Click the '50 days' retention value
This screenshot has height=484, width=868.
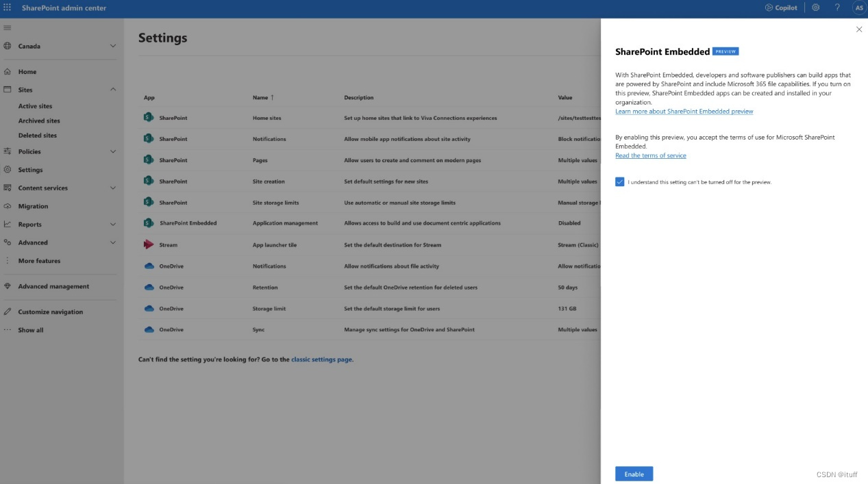tap(568, 288)
